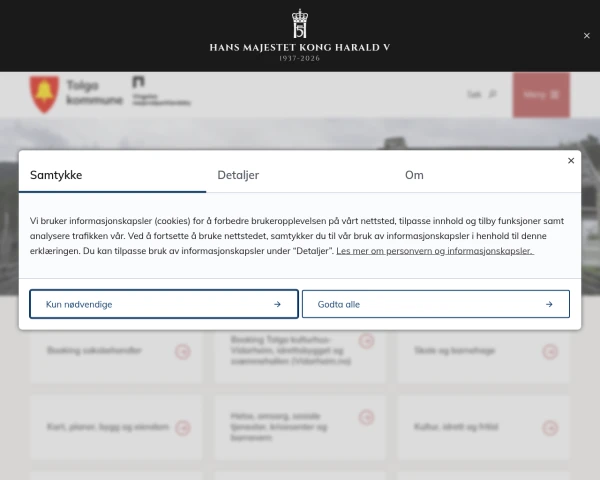This screenshot has height=480, width=600.
Task: Choose Kun nødvendige cookies
Action: 164,304
